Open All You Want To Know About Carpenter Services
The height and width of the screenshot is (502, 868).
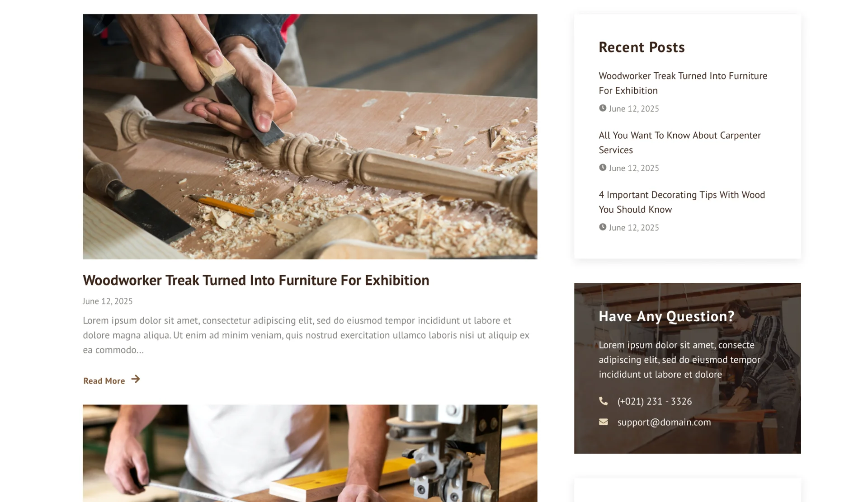pos(679,143)
